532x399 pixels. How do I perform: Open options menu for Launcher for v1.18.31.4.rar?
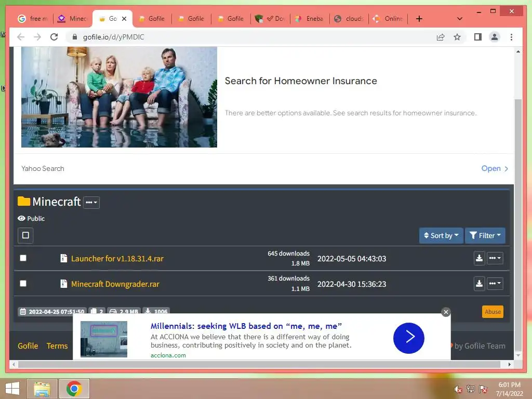(x=495, y=258)
